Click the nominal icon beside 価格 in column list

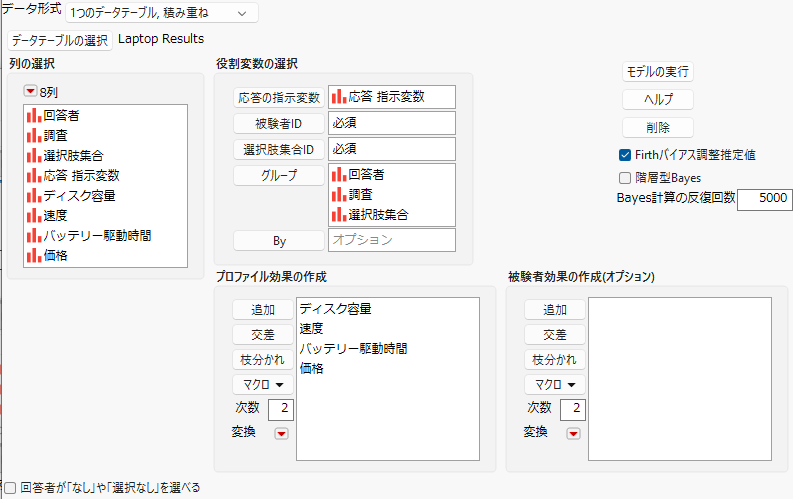[34, 255]
